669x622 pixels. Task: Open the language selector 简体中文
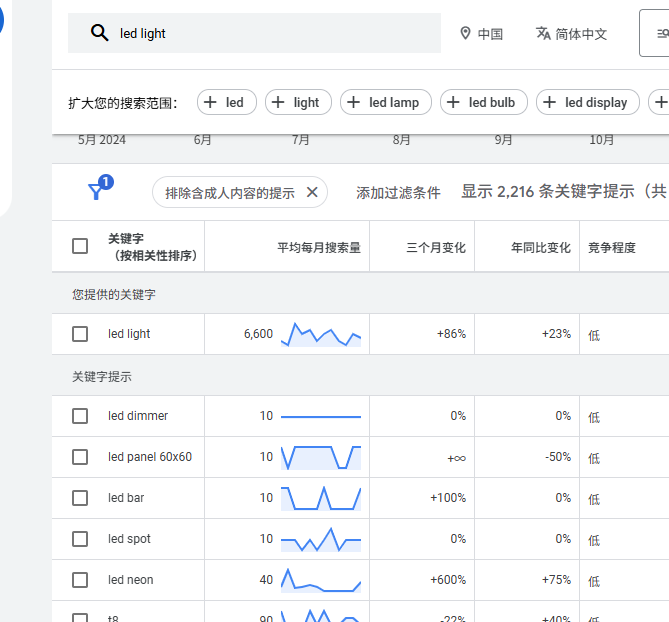[571, 34]
